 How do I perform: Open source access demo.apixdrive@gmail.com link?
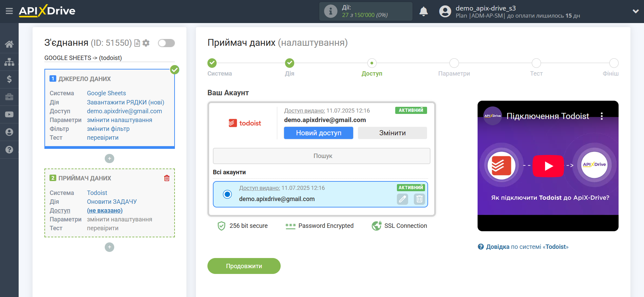[124, 111]
